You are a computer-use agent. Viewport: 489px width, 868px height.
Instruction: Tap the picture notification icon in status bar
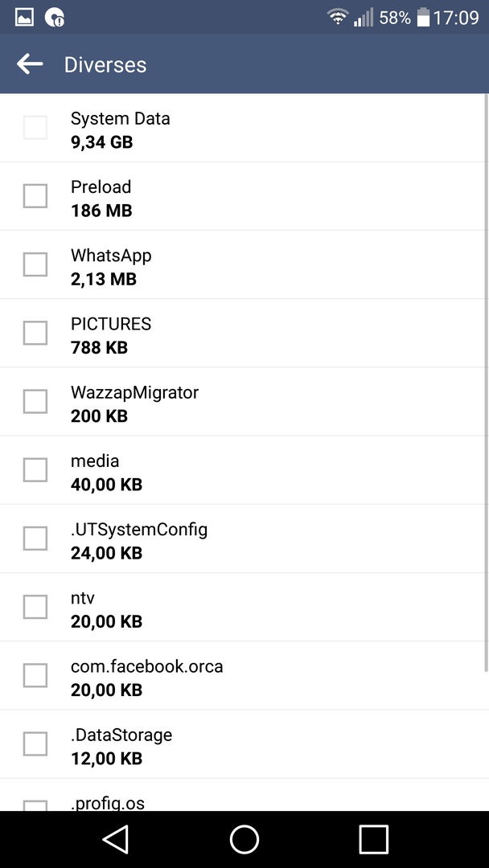[24, 17]
